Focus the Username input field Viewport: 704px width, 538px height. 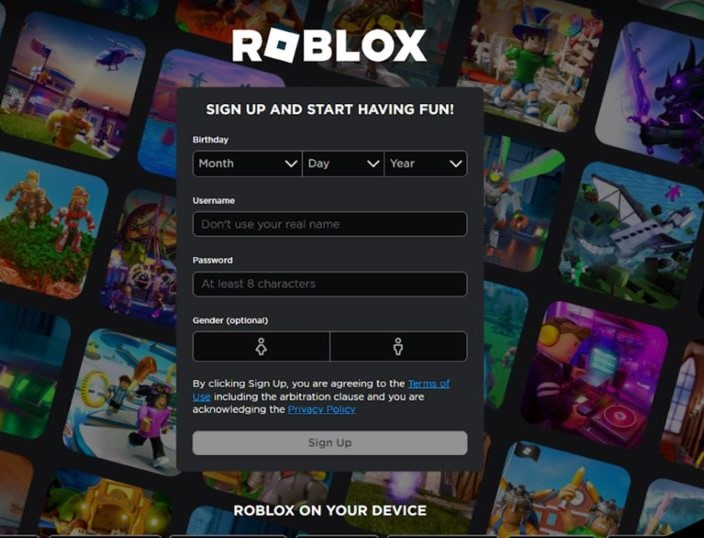pos(330,224)
